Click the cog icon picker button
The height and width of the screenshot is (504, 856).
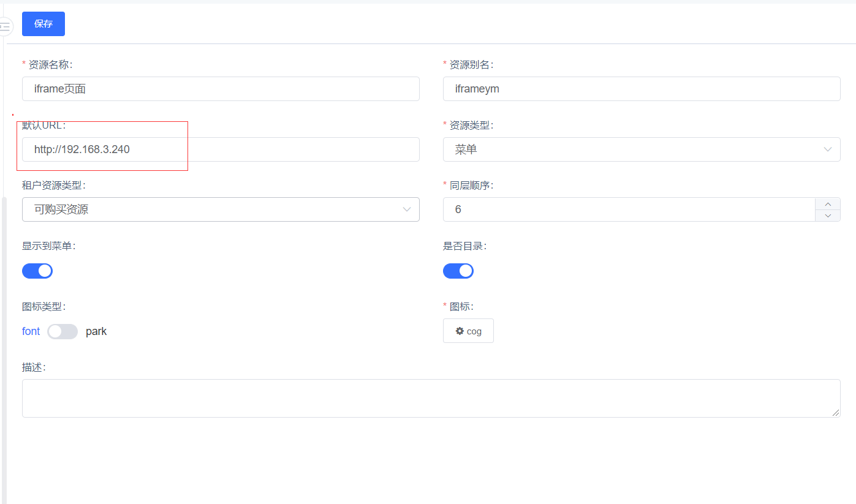468,331
